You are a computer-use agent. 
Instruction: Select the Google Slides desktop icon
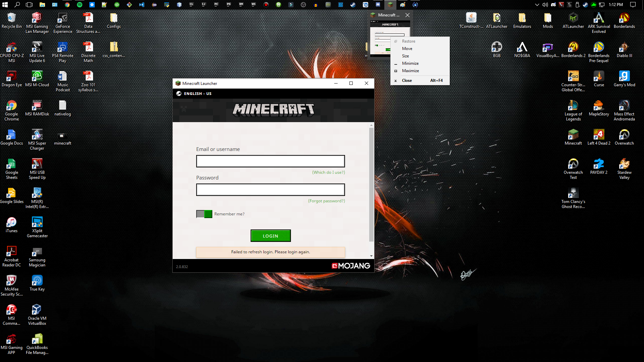(x=12, y=196)
